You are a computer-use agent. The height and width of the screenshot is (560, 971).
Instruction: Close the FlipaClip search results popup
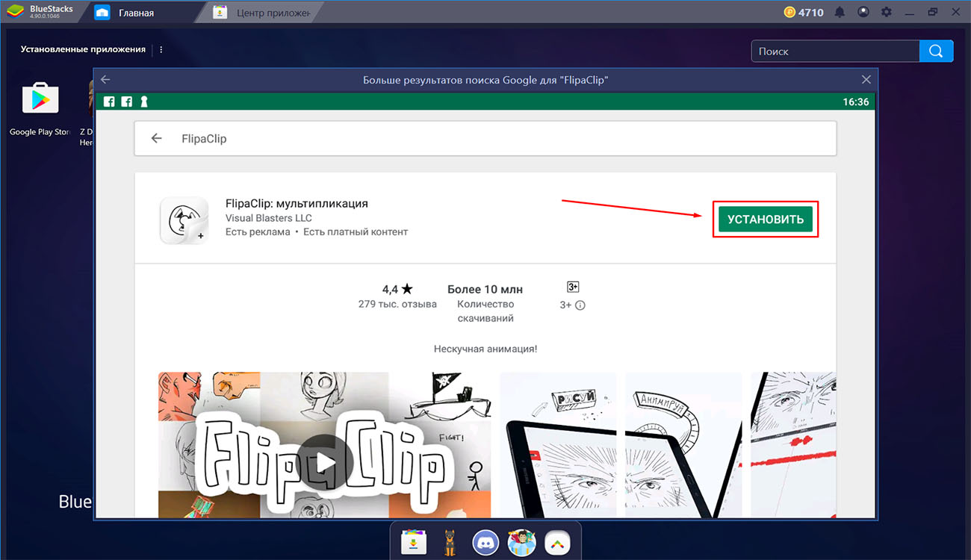866,79
